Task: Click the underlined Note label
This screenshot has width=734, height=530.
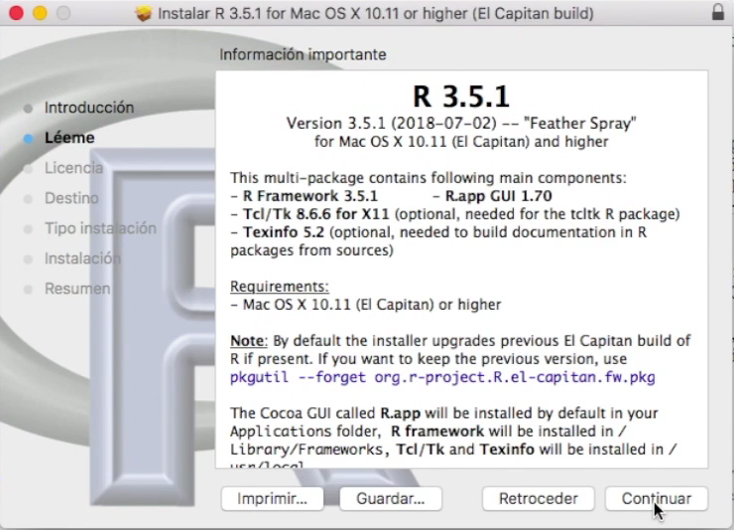Action: click(x=247, y=341)
